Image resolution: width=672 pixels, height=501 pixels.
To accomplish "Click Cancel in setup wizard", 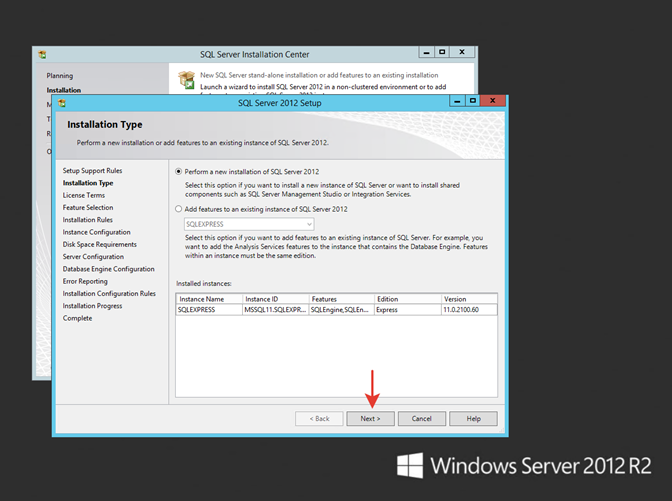I will [422, 419].
